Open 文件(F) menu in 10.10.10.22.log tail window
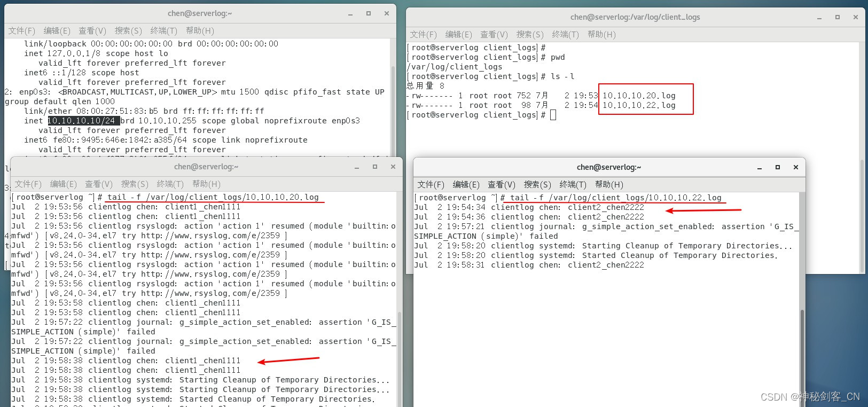This screenshot has height=407, width=868. [x=431, y=184]
